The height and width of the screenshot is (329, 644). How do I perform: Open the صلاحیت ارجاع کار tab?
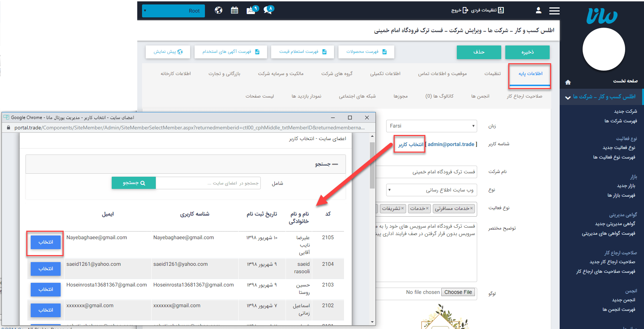coord(525,96)
